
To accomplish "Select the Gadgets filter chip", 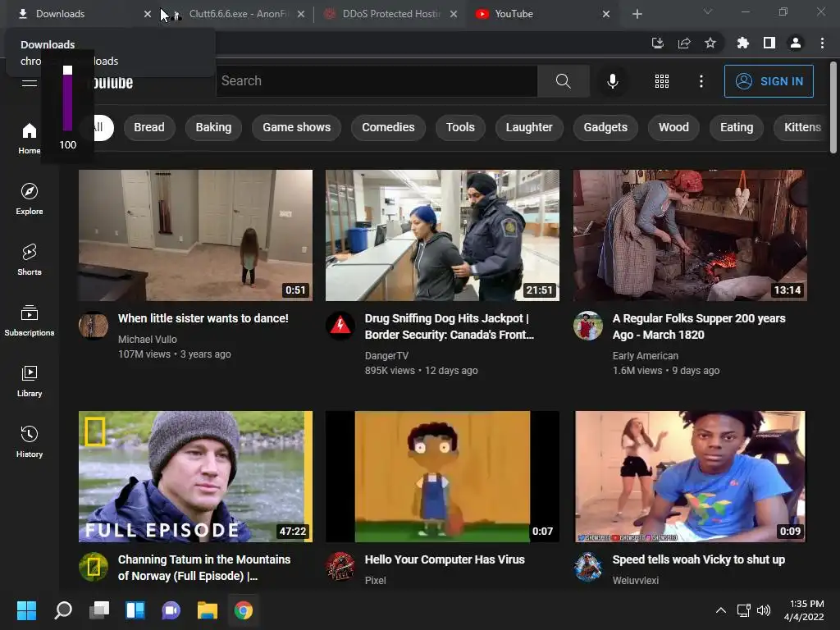I will point(605,127).
